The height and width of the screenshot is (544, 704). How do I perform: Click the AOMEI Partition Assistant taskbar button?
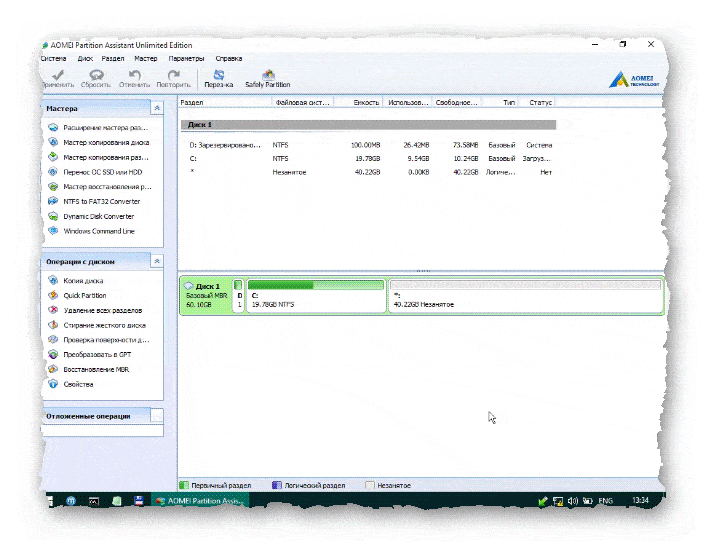coord(199,501)
